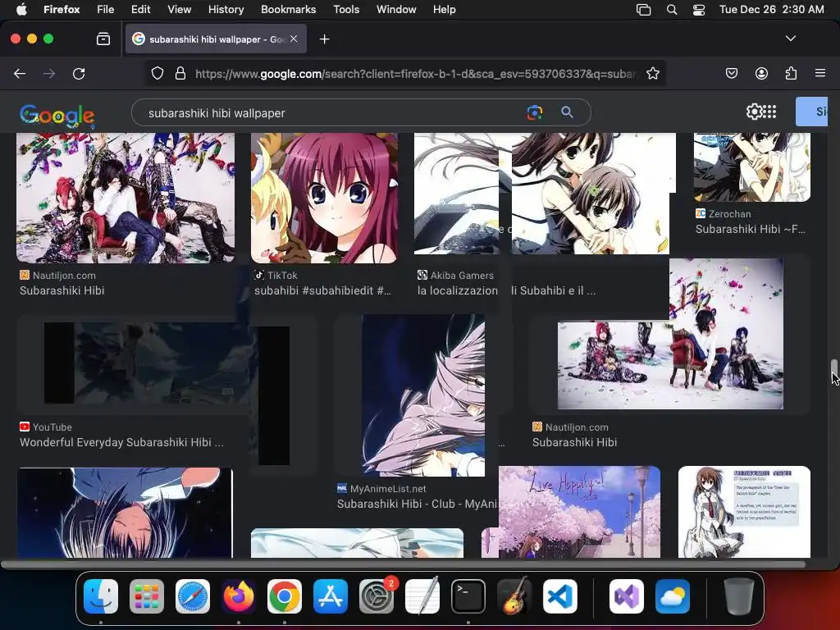Open Trash from the Dock
The height and width of the screenshot is (630, 840).
[x=739, y=596]
